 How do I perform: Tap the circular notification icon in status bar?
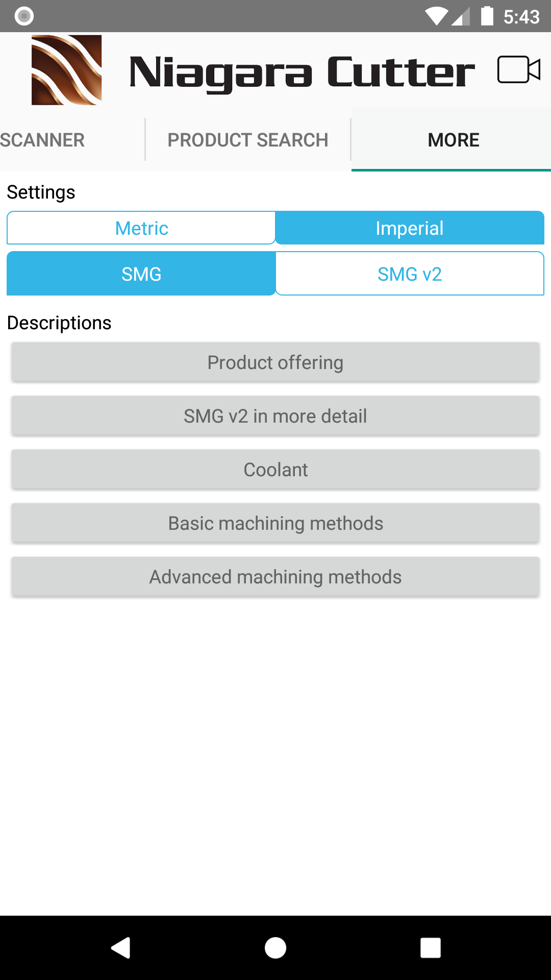[24, 16]
